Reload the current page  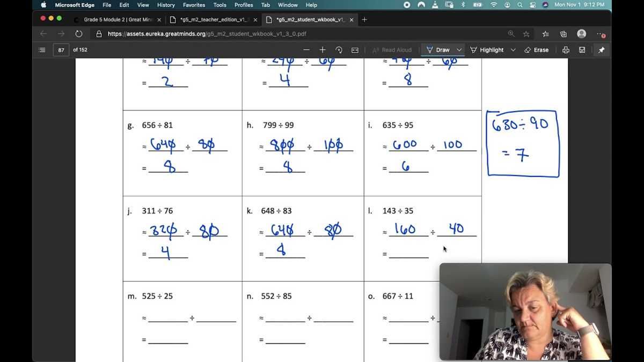click(x=78, y=34)
